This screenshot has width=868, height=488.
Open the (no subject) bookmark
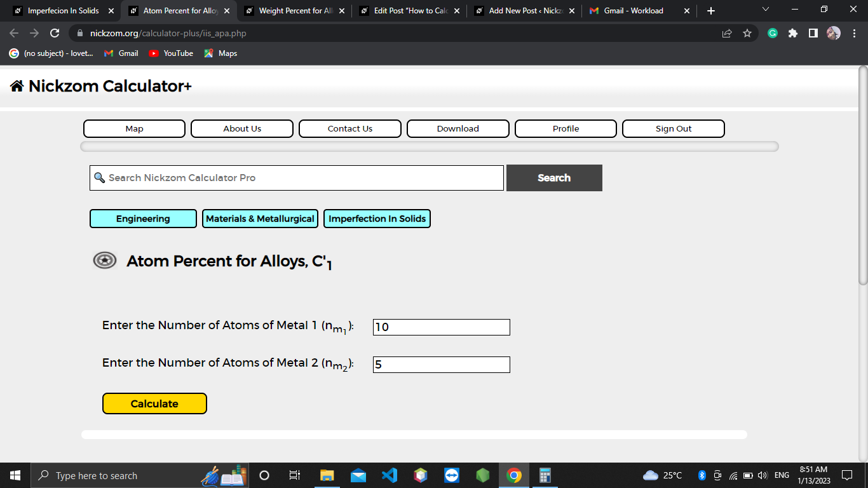[x=51, y=53]
